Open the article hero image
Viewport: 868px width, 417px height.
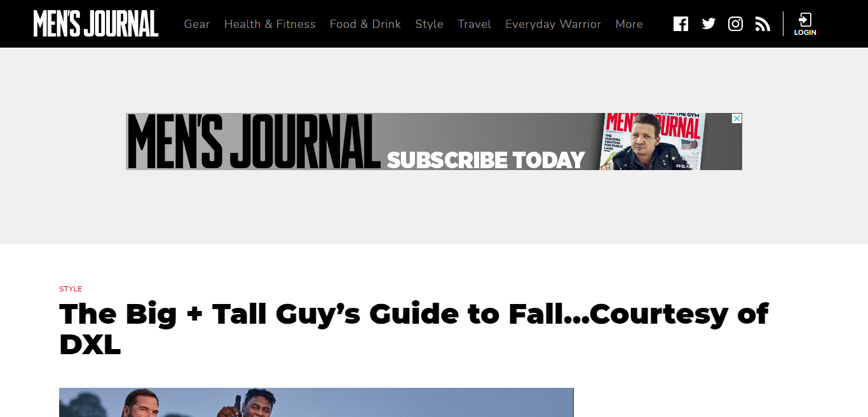tap(316, 402)
